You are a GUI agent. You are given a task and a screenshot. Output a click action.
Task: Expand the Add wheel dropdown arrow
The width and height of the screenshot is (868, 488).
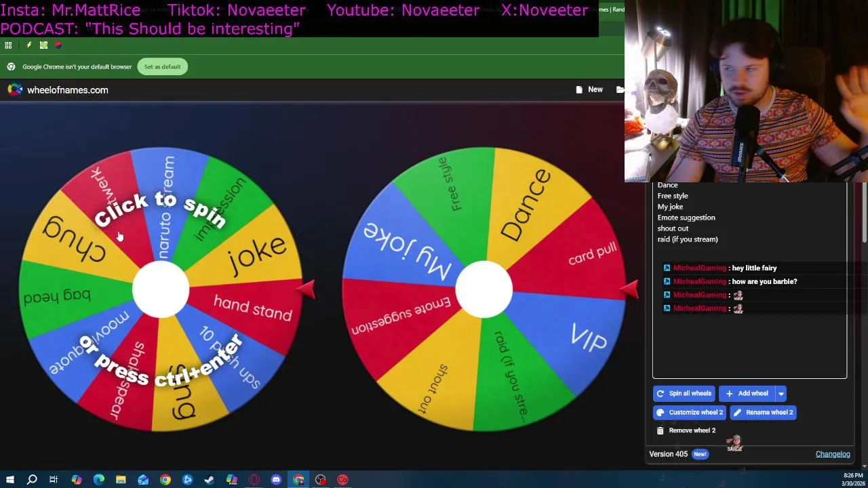point(781,393)
